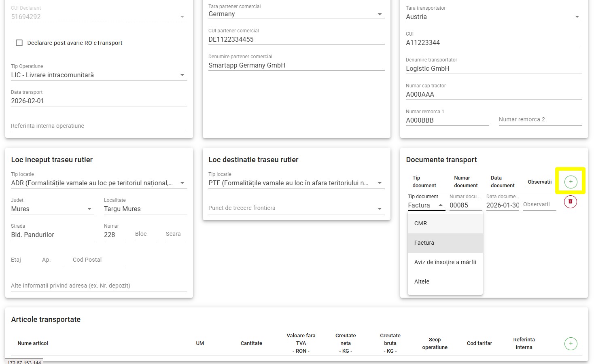This screenshot has height=364, width=594.
Task: Delete the Factura document row
Action: click(570, 201)
